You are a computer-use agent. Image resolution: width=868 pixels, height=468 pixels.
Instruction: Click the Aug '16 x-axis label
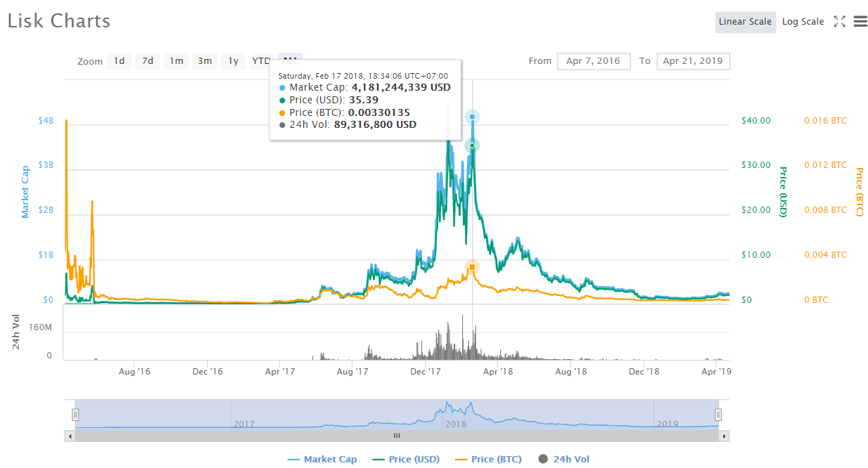pos(135,371)
